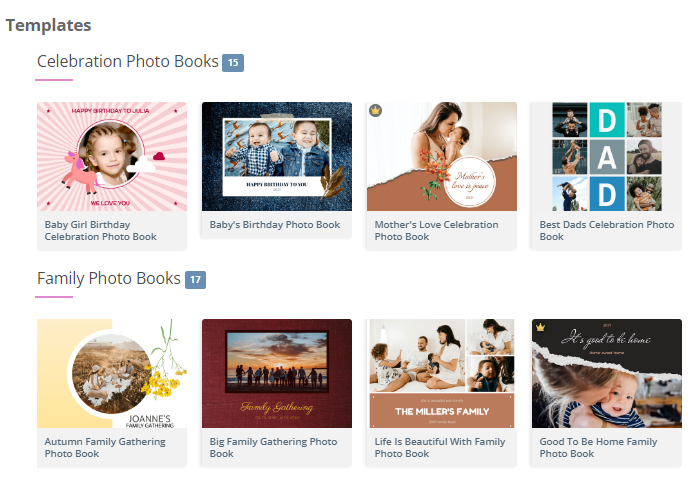The height and width of the screenshot is (480, 690).
Task: Open the Best Dads Celebration template image
Action: (607, 156)
